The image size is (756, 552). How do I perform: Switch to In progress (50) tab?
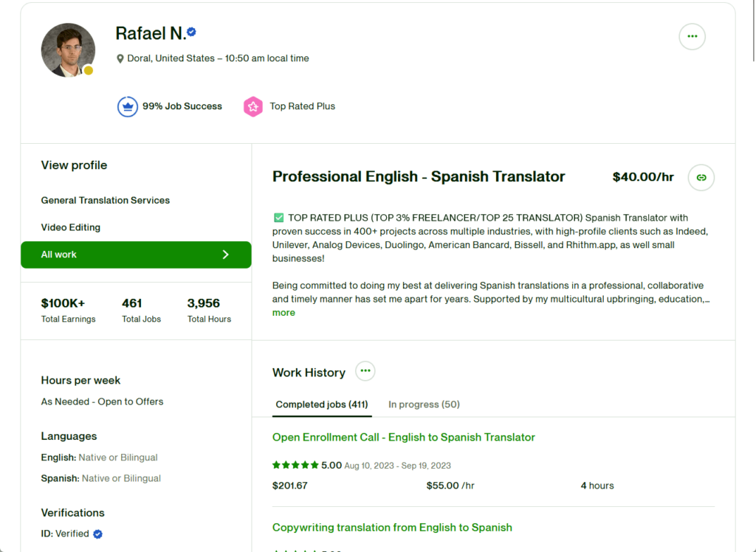pos(424,404)
